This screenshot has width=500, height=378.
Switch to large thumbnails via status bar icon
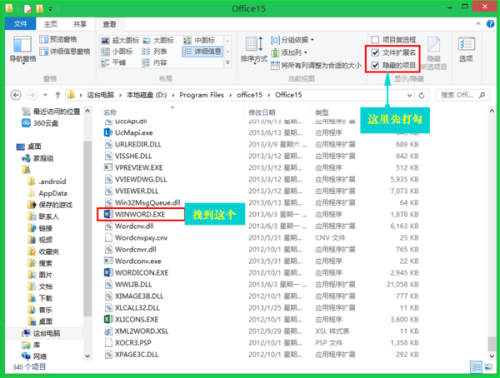tap(488, 367)
